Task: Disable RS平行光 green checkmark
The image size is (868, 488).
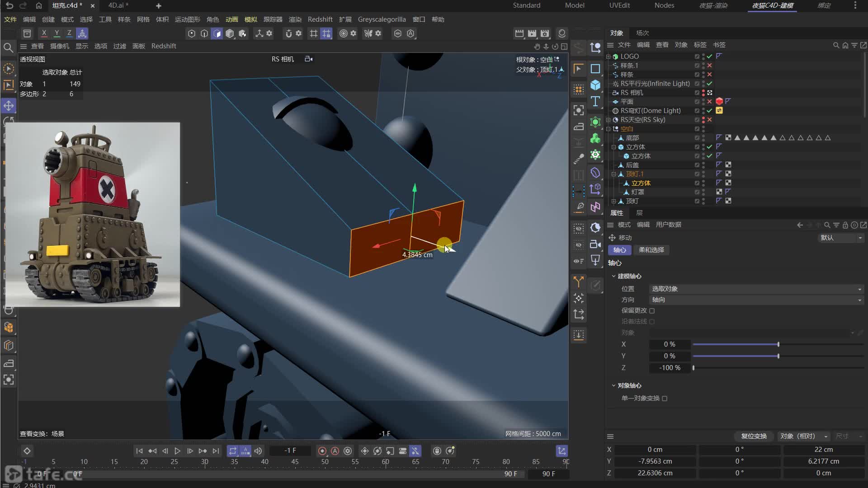Action: tap(710, 84)
